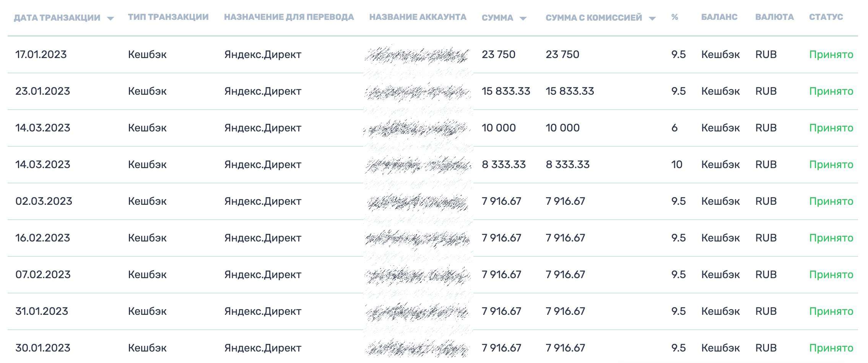
Task: Select Назначение для перевода column header
Action: pyautogui.click(x=289, y=17)
